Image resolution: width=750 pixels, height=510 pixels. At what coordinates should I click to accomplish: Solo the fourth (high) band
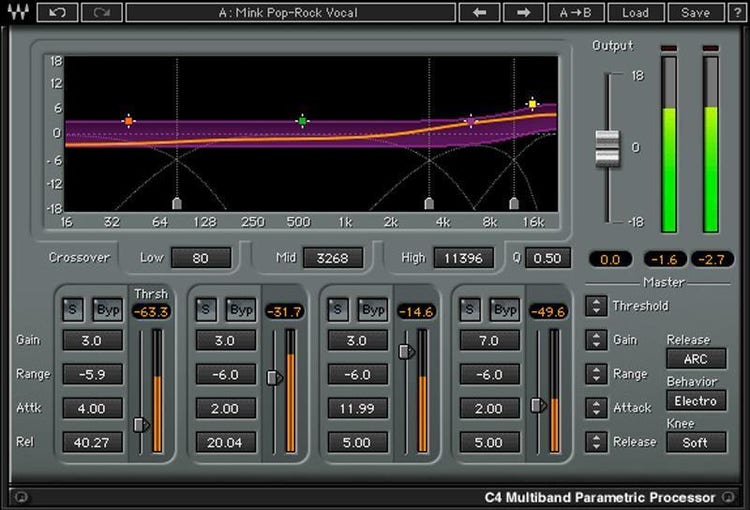pos(469,310)
